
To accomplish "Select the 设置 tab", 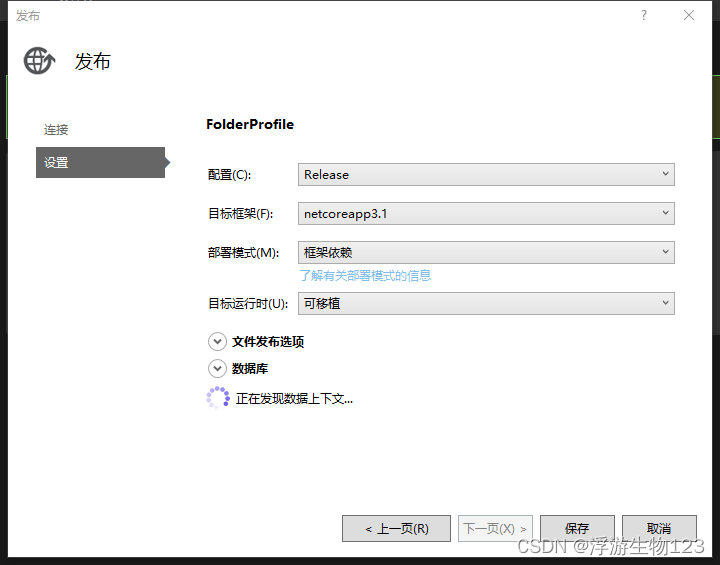I will click(x=100, y=163).
